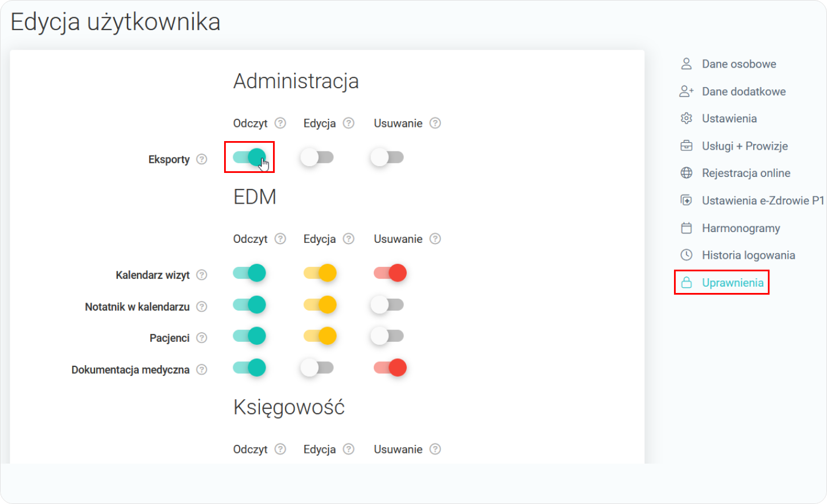Enable Eksporty edit permission toggle
827x504 pixels.
[317, 157]
